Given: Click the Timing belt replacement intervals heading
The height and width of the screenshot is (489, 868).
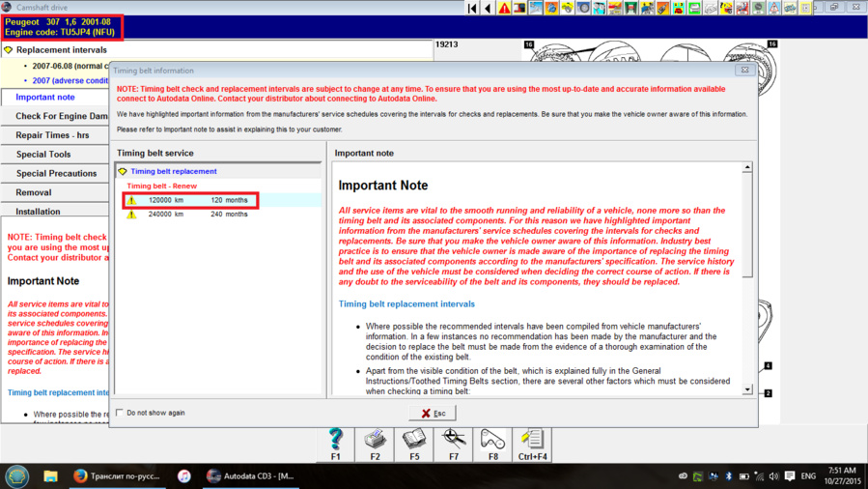Looking at the screenshot, I should click(406, 304).
